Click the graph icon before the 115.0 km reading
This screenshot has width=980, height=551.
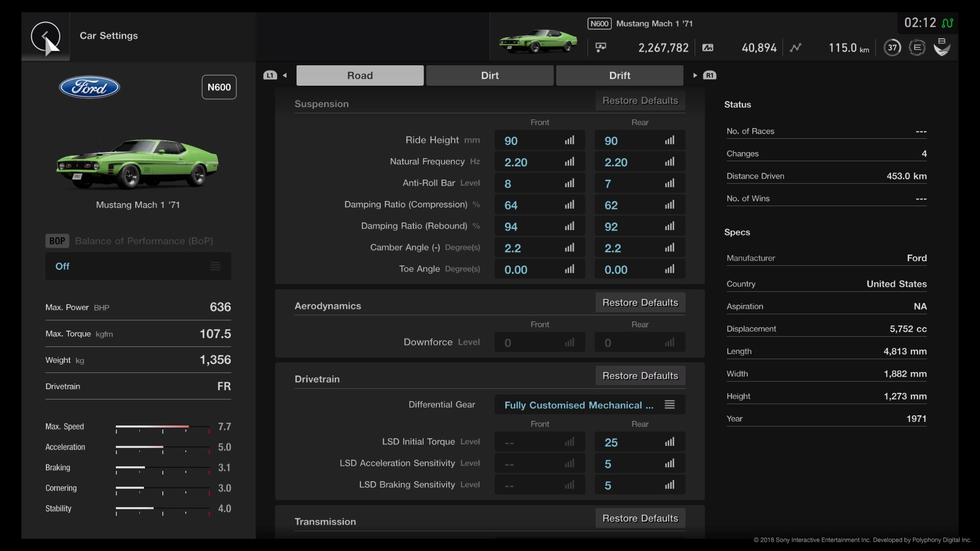click(x=796, y=47)
